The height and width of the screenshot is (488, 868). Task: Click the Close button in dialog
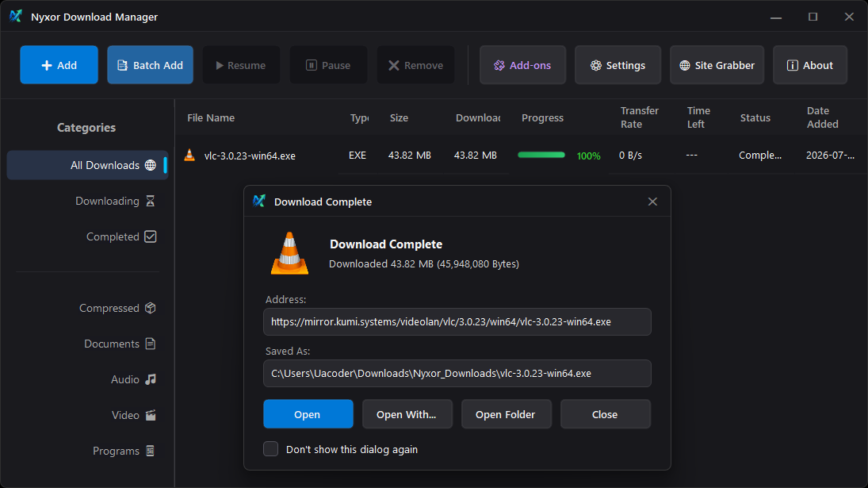pos(605,414)
